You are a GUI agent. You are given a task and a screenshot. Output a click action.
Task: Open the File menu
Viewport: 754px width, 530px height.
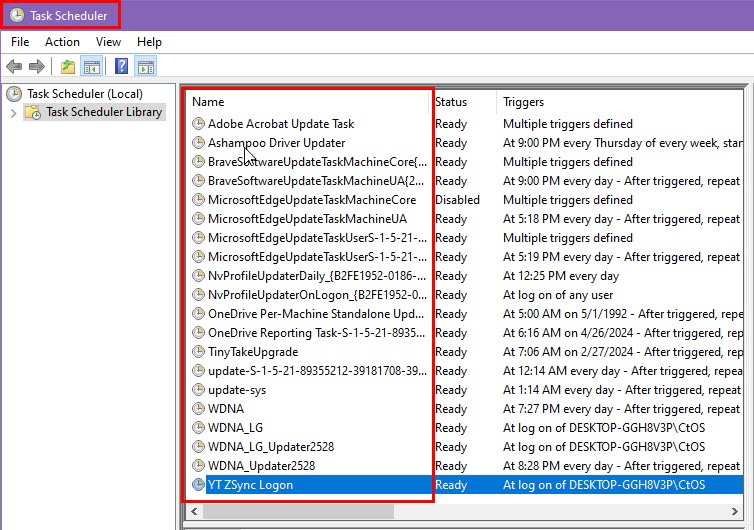(20, 42)
